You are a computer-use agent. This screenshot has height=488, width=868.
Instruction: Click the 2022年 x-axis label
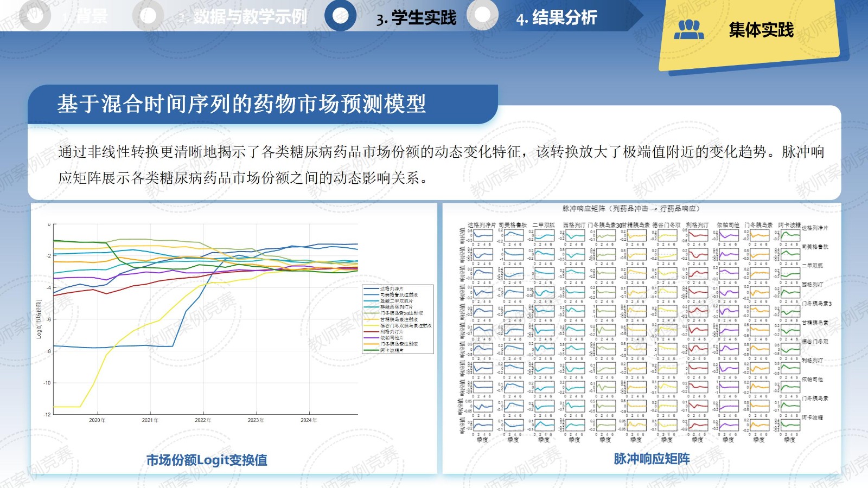[203, 420]
